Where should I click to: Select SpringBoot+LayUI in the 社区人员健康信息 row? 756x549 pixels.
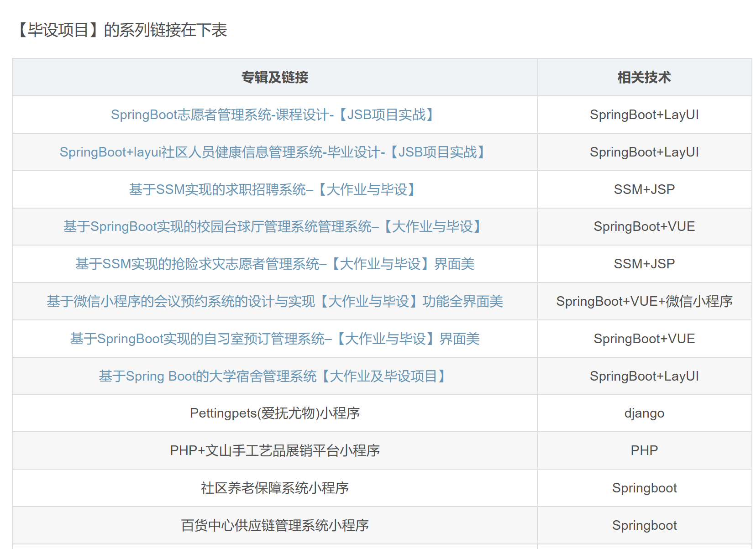[644, 152]
